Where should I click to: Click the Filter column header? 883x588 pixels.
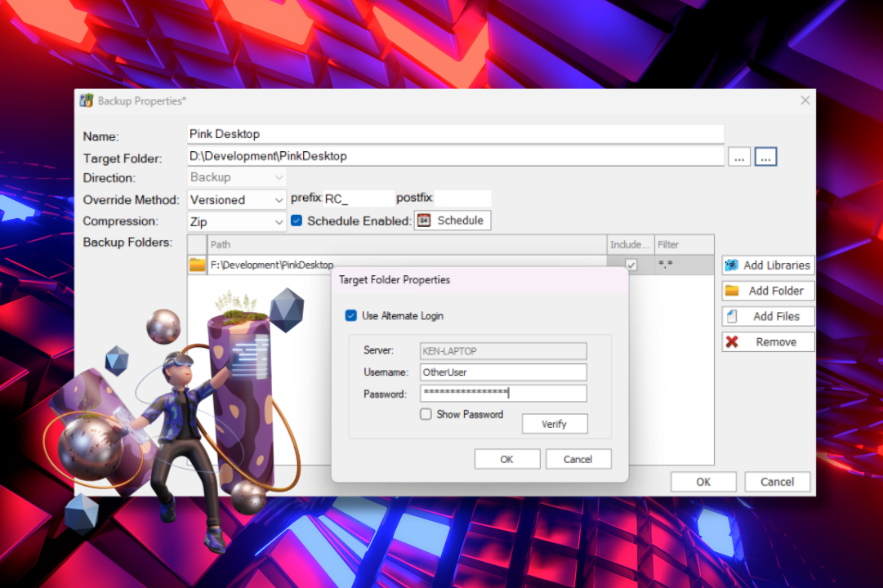[x=683, y=244]
